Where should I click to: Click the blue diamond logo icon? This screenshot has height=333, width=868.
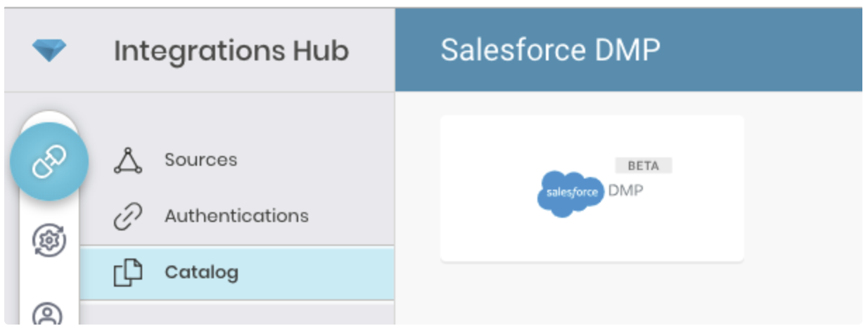pyautogui.click(x=49, y=51)
